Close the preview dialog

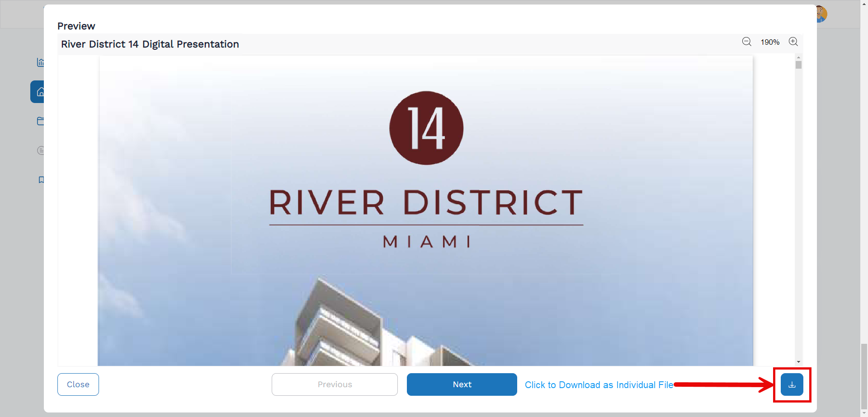pyautogui.click(x=78, y=384)
